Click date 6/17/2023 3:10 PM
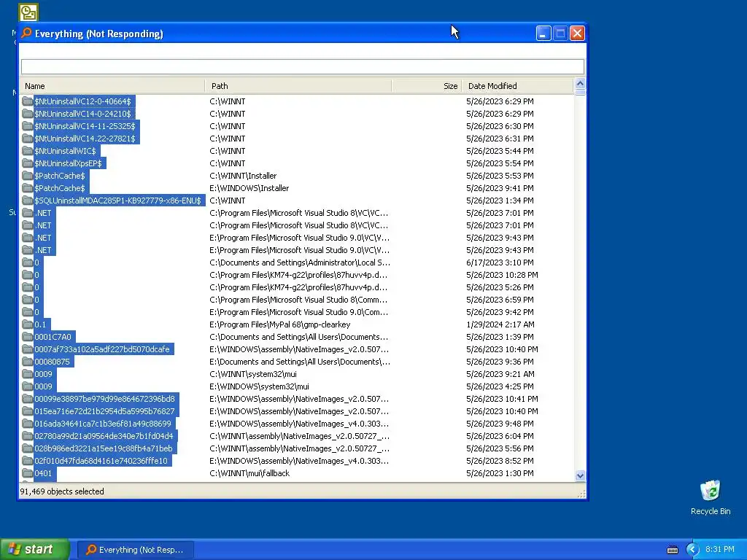747x560 pixels. point(500,262)
